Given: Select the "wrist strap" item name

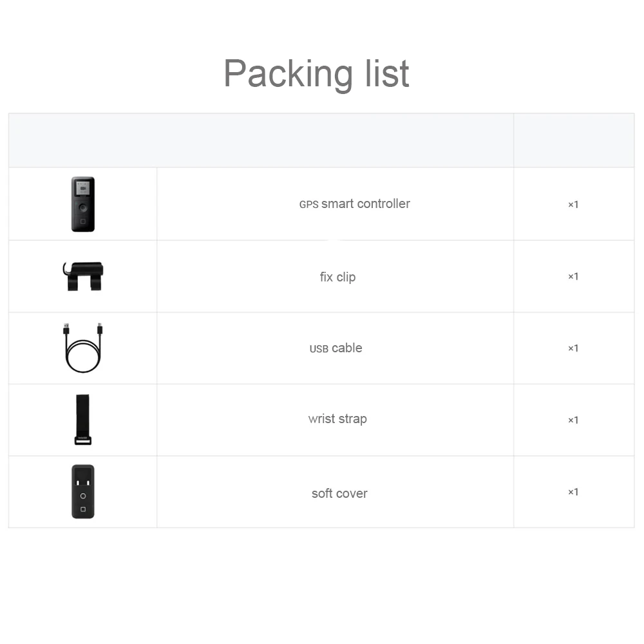Looking at the screenshot, I should tap(337, 419).
